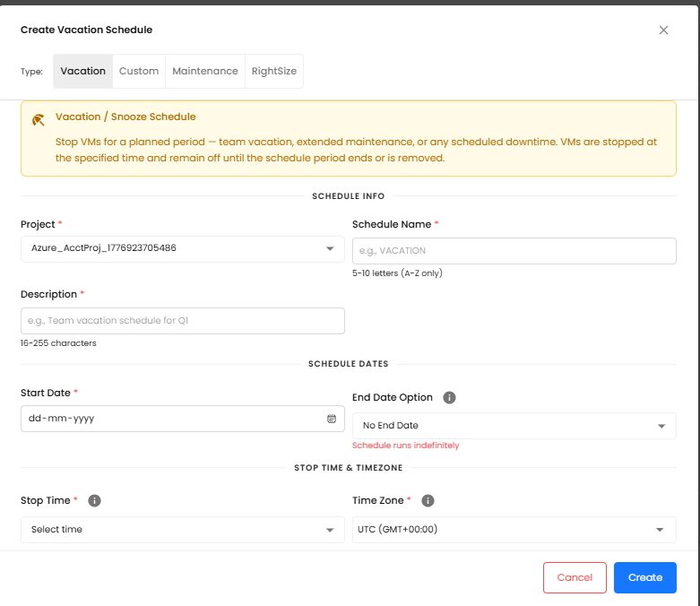Click the Start Date field
This screenshot has width=700, height=606.
pyautogui.click(x=183, y=419)
